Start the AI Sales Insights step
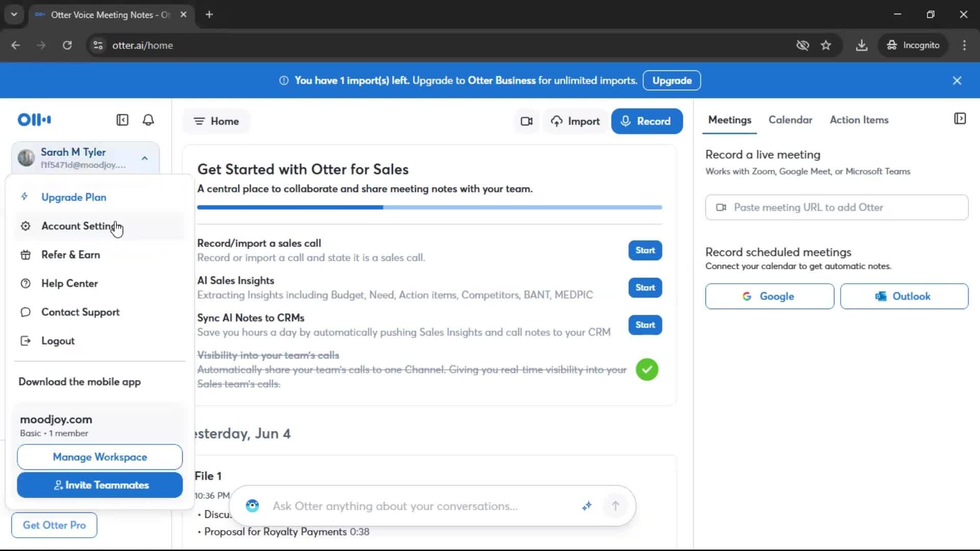Image resolution: width=980 pixels, height=551 pixels. click(x=645, y=288)
